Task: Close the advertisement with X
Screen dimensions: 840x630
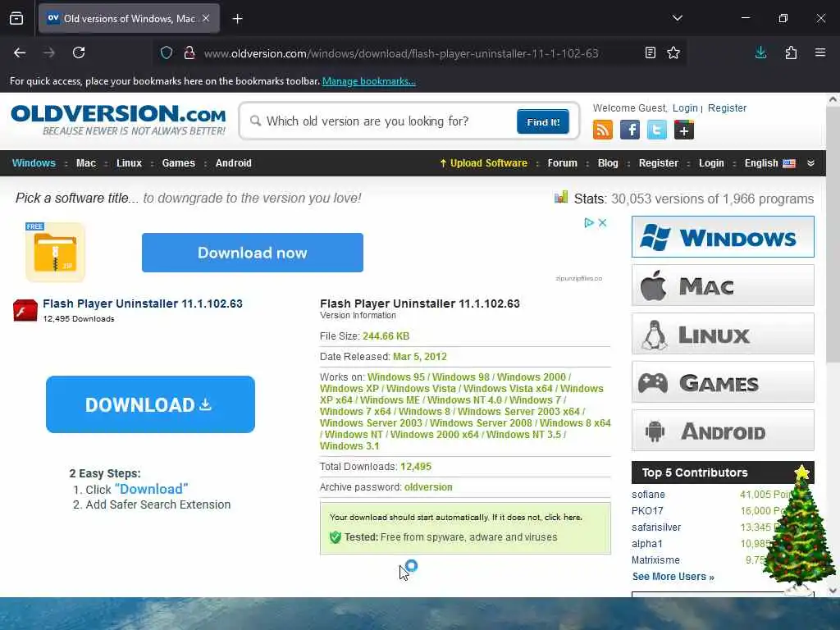Action: 602,223
